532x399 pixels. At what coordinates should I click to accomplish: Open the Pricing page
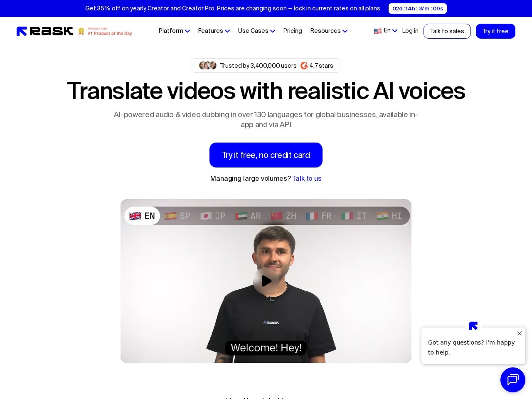[x=293, y=31]
